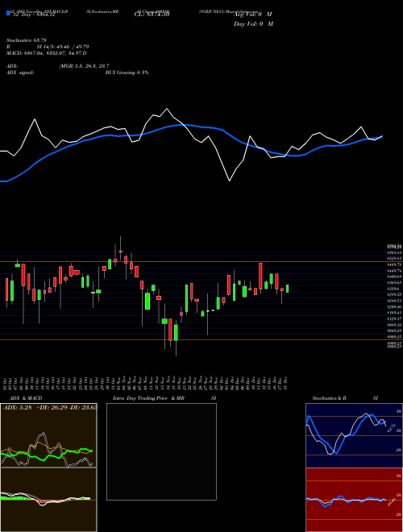403x532 pixels.
Task: Click the white price line's lowest dip
Action: (230, 181)
